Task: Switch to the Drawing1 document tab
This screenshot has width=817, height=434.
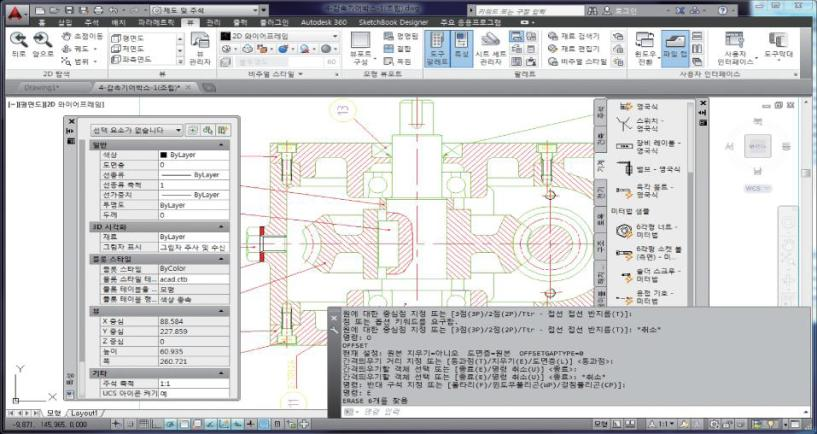Action: click(x=43, y=88)
